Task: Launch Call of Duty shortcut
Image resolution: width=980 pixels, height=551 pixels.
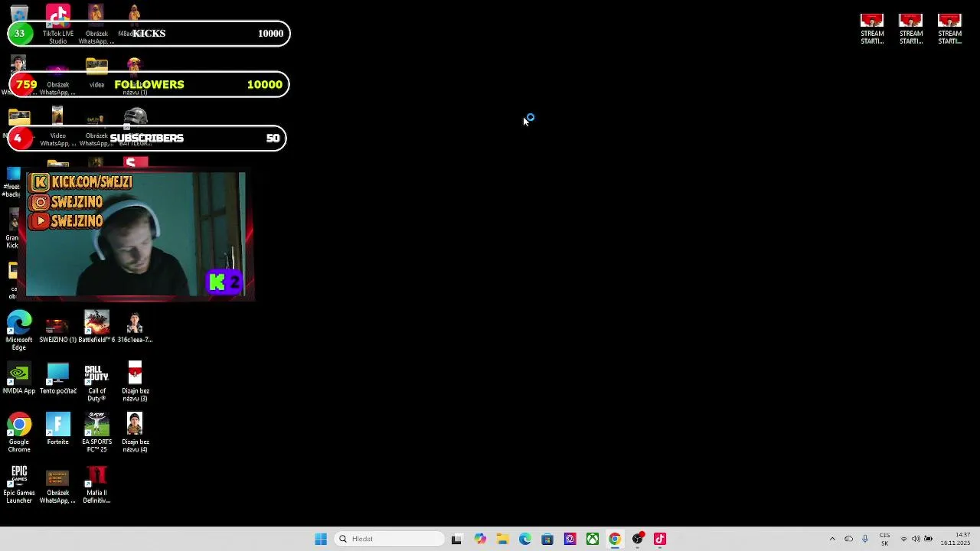Action: [96, 382]
